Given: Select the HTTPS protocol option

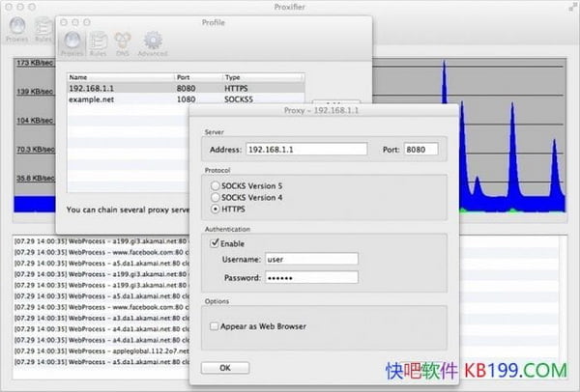Looking at the screenshot, I should pyautogui.click(x=216, y=208).
